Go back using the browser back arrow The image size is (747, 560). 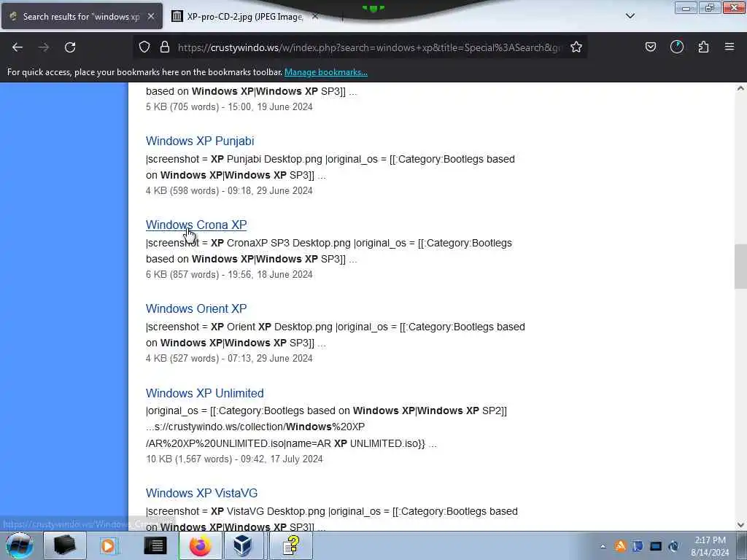18,47
